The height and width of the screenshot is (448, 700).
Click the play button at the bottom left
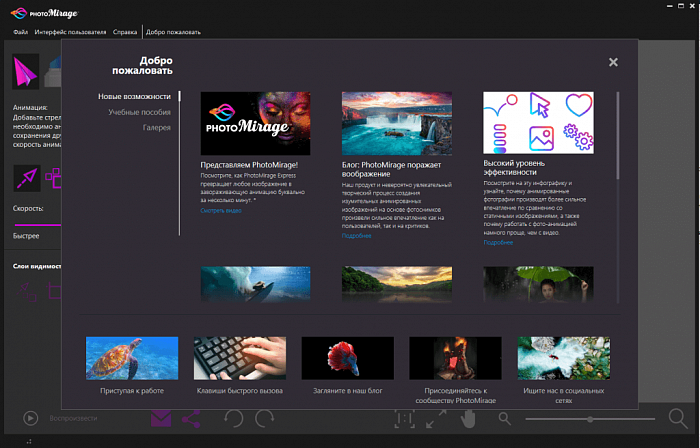pyautogui.click(x=30, y=418)
